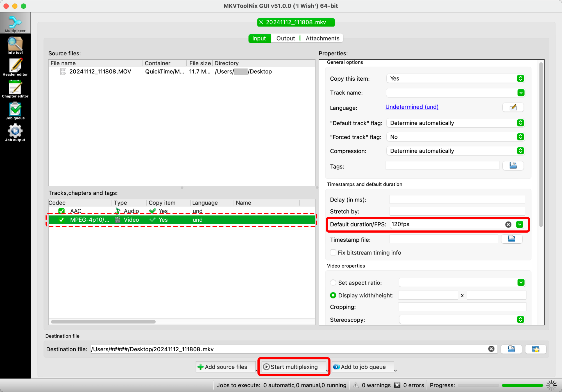Open the Job output view
The height and width of the screenshot is (392, 562).
(x=15, y=133)
